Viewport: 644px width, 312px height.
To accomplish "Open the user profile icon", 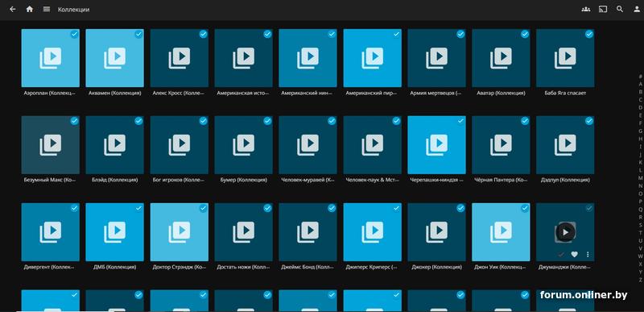I will [x=637, y=9].
